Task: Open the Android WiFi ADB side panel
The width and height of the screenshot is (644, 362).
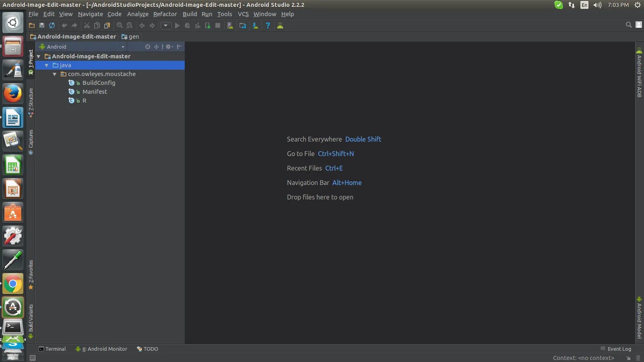Action: point(639,72)
